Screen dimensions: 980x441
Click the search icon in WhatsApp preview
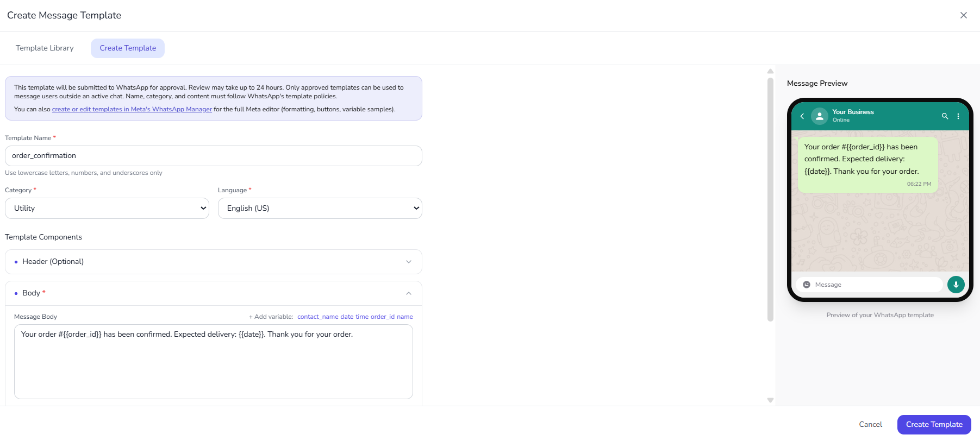tap(945, 116)
